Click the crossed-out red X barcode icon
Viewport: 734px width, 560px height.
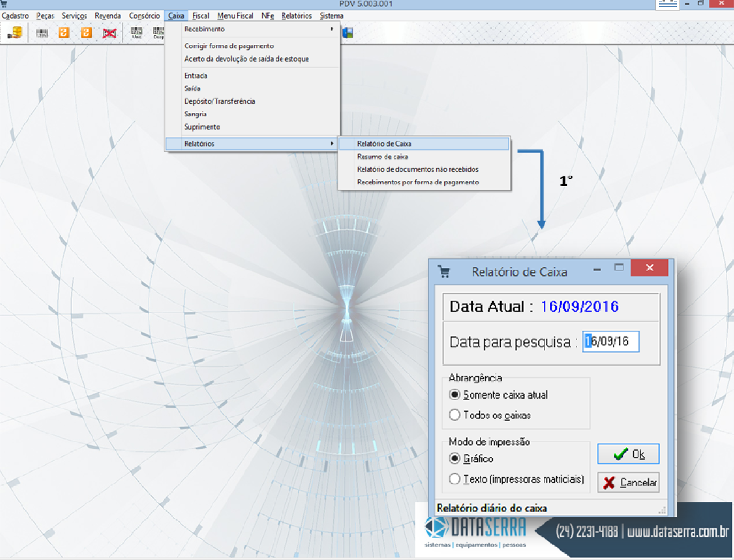coord(109,33)
